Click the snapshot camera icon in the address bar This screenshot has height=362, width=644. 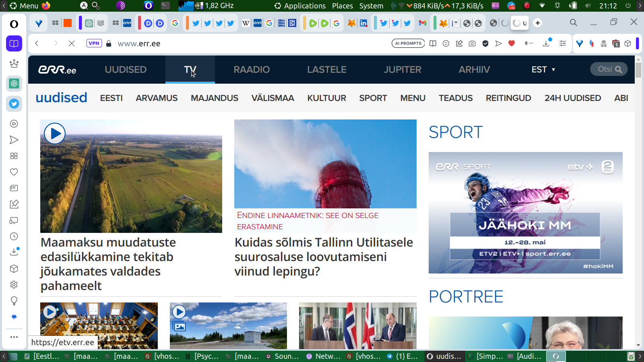[472, 43]
